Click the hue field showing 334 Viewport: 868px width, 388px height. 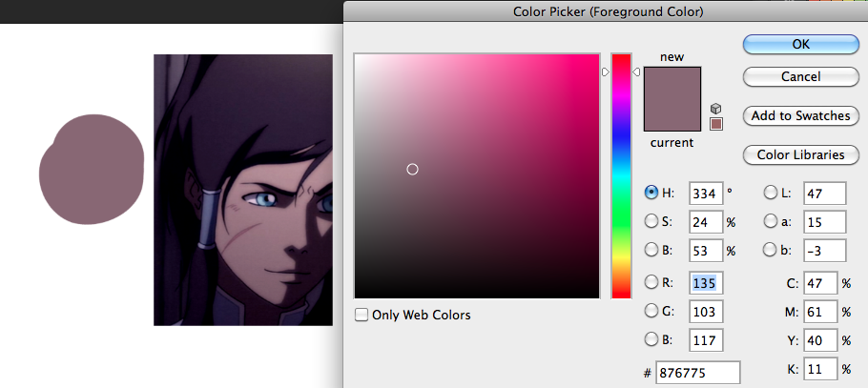click(x=707, y=194)
